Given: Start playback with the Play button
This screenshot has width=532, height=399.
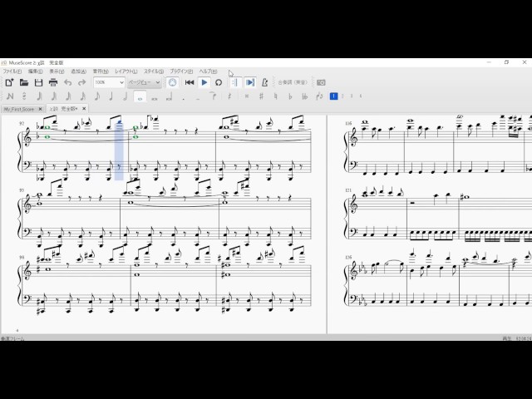Looking at the screenshot, I should [x=204, y=82].
